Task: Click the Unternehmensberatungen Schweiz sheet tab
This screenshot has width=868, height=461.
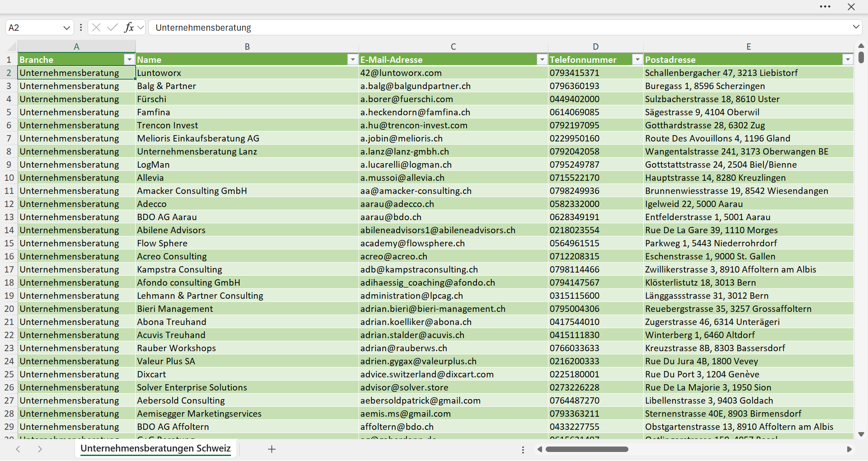Action: [x=156, y=448]
